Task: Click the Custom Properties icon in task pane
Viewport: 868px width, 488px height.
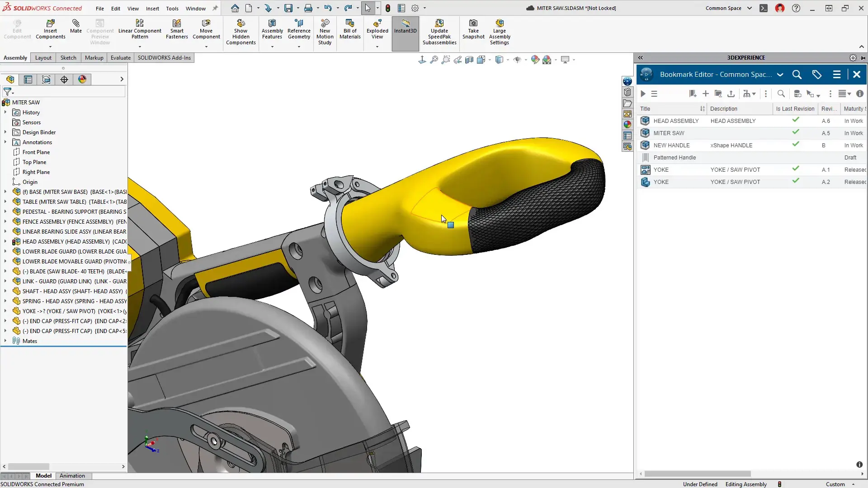Action: (x=627, y=136)
